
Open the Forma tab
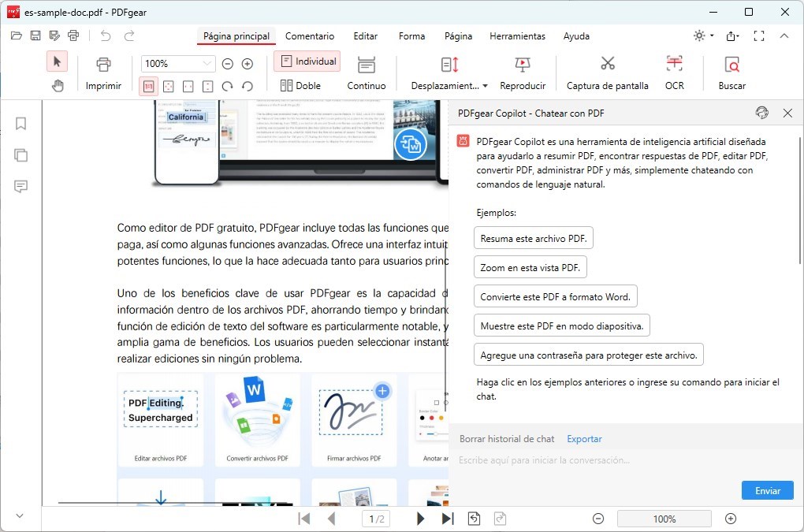pos(411,36)
